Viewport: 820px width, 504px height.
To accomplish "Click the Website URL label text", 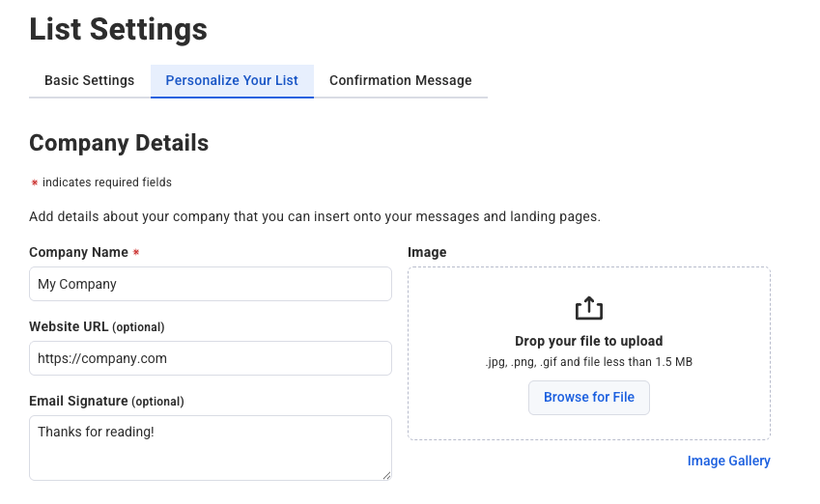I will (70, 326).
